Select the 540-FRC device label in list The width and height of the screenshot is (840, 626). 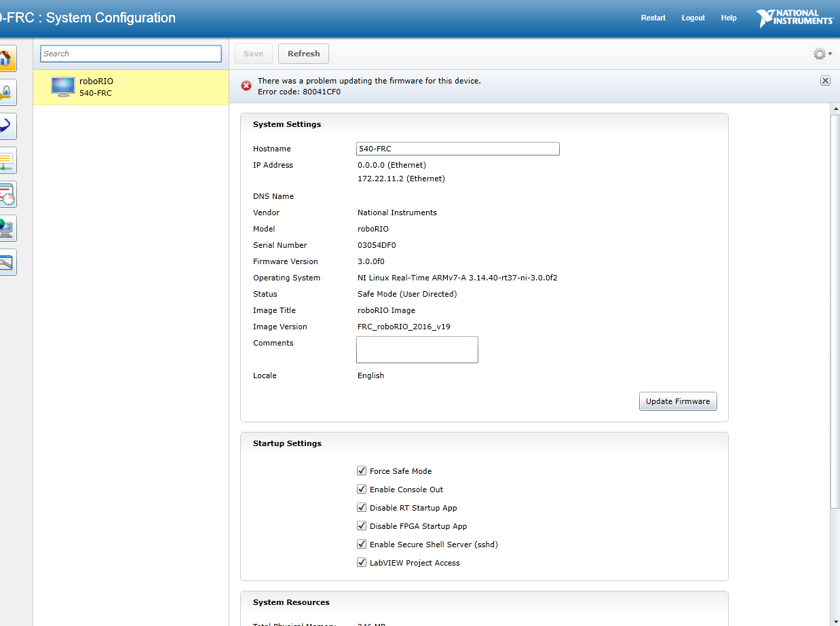tap(96, 93)
